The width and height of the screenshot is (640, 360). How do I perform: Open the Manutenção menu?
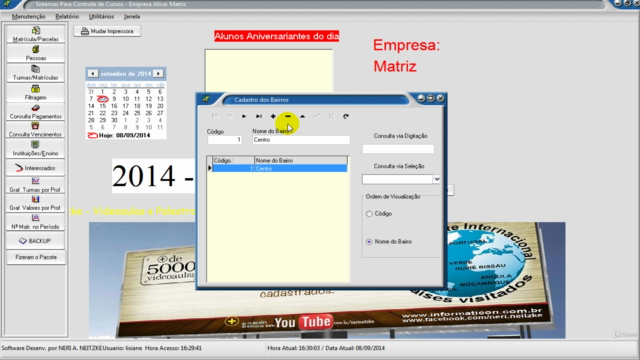click(x=29, y=17)
